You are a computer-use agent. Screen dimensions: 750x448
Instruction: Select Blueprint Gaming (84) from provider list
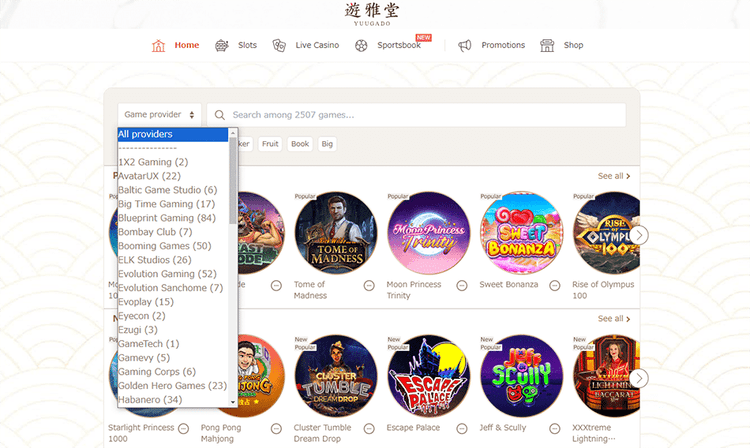pyautogui.click(x=167, y=218)
